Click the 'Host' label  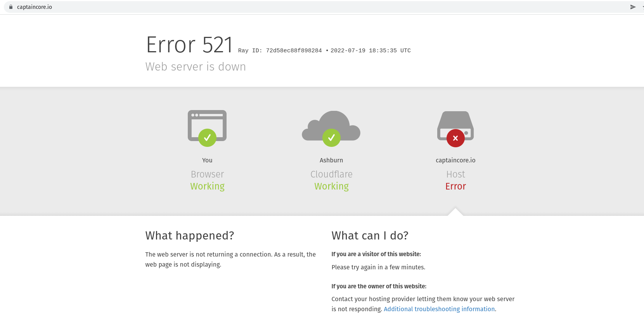pos(455,174)
